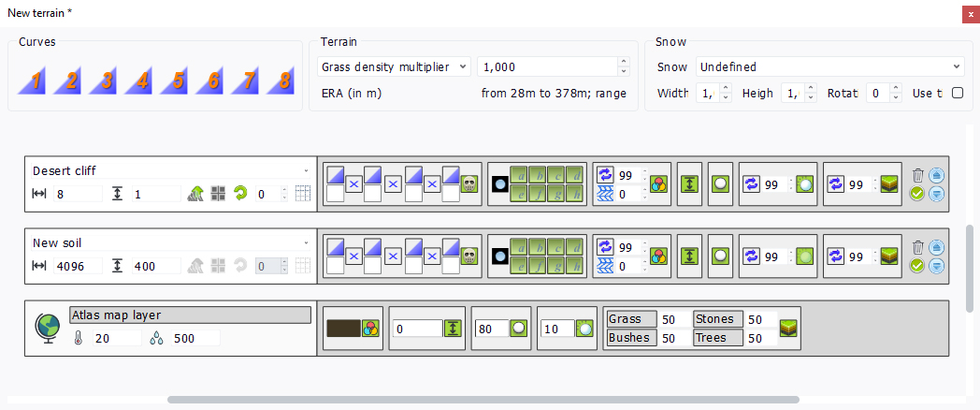This screenshot has width=980, height=410.
Task: Open vegetation layers icon in Atlas map row
Action: [789, 328]
